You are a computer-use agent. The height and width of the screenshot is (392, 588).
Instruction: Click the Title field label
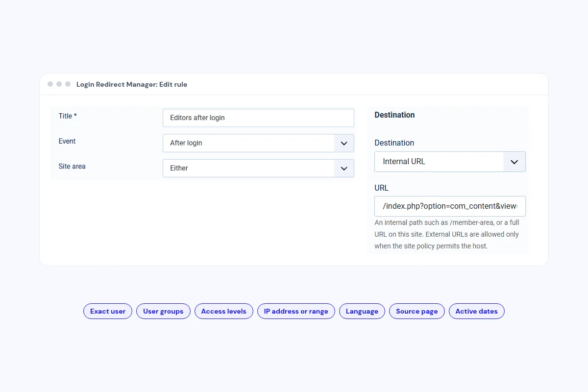[x=68, y=116]
